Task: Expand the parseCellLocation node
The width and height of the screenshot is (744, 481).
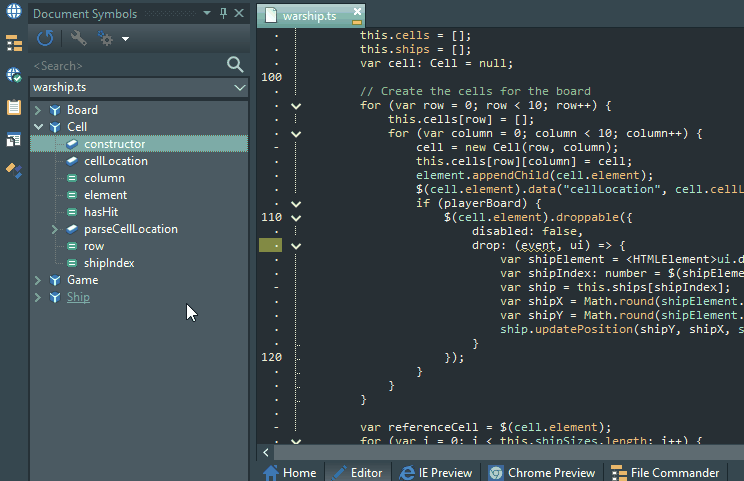Action: click(x=55, y=229)
